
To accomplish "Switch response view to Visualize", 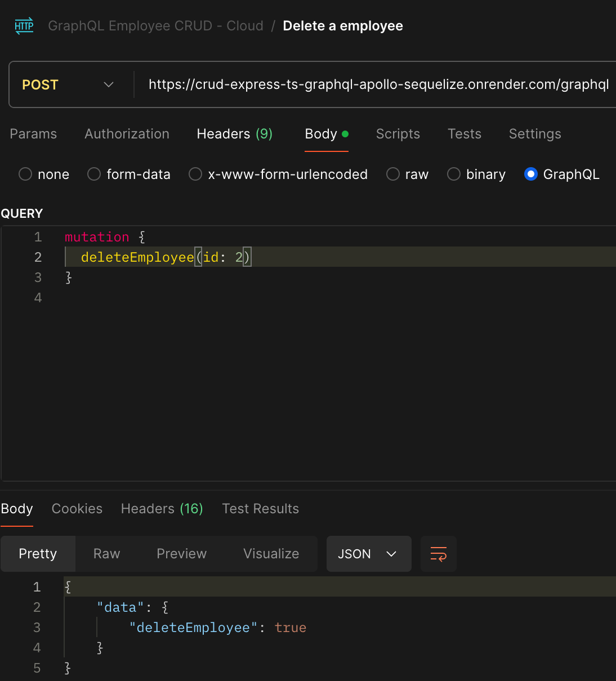I will tap(271, 554).
